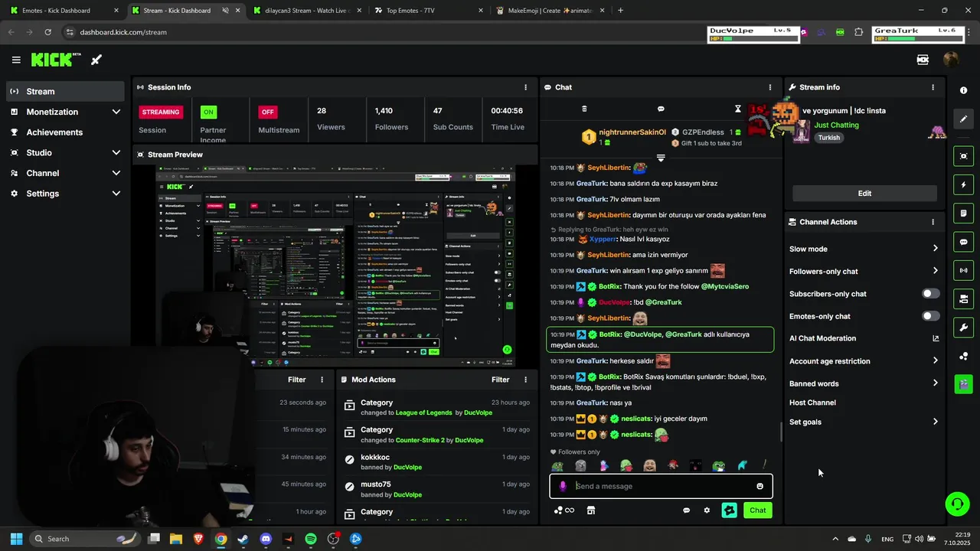Viewport: 980px width, 551px height.
Task: Toggle the chat bubble widget icon in sidebar
Action: coord(963,242)
